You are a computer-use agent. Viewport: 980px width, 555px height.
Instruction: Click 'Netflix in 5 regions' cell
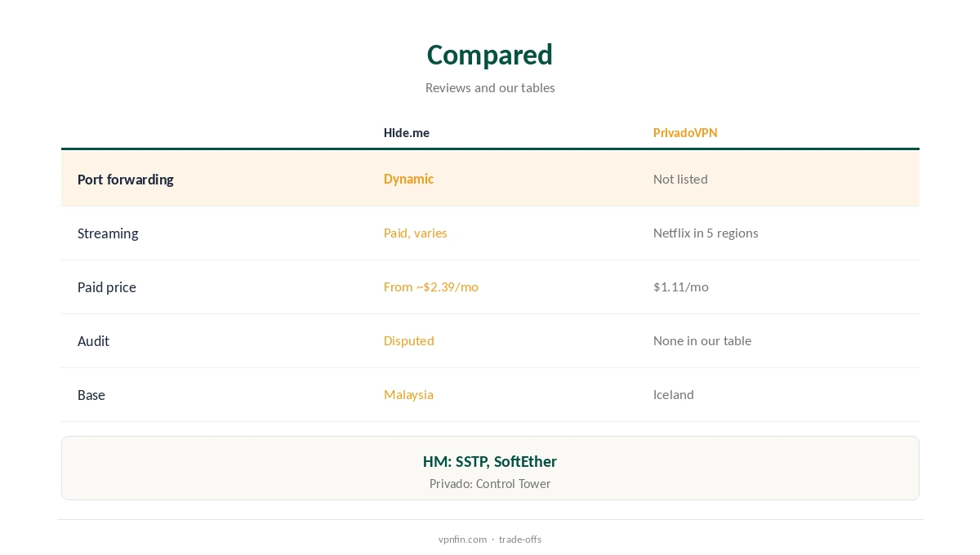pos(706,233)
